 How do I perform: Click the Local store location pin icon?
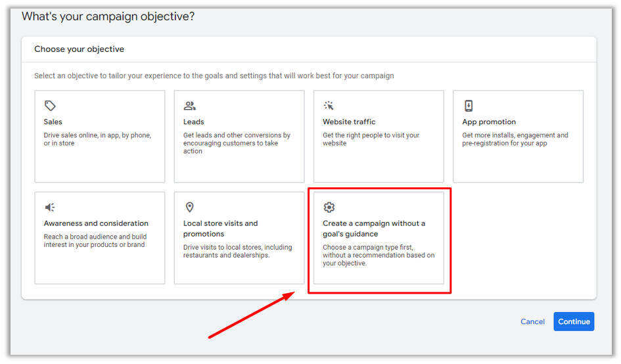click(190, 207)
